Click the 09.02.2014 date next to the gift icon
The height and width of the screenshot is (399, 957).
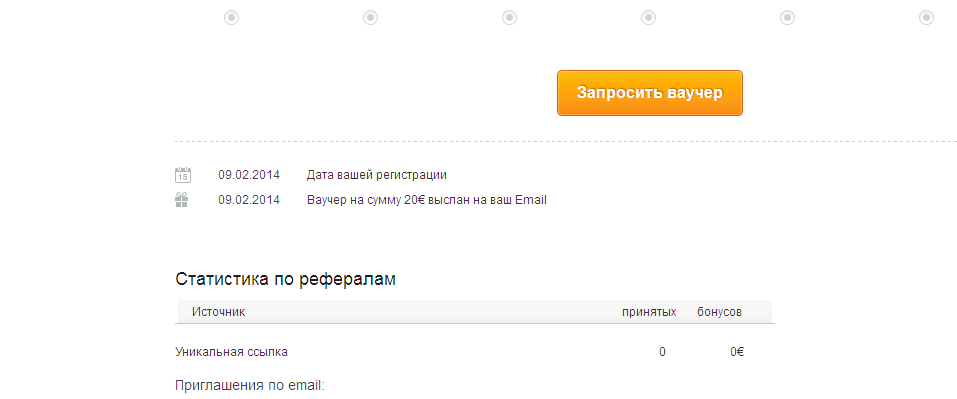pyautogui.click(x=249, y=200)
